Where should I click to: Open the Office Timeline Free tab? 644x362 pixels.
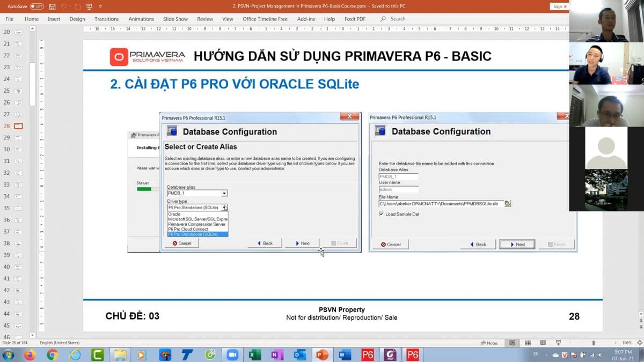(x=265, y=19)
